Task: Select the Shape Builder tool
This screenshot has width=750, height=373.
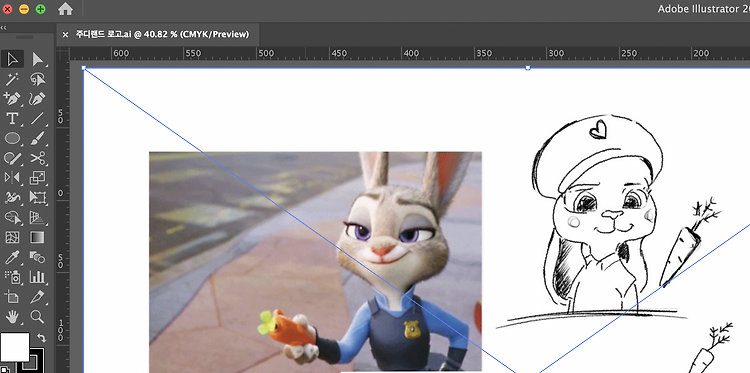Action: (12, 218)
